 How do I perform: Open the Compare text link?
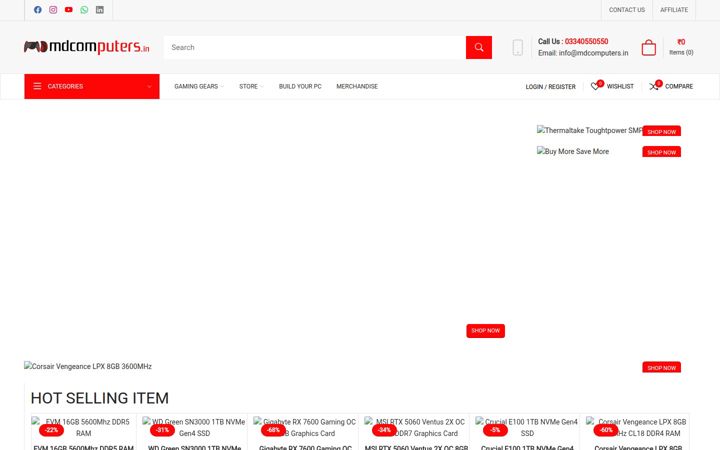tap(679, 86)
